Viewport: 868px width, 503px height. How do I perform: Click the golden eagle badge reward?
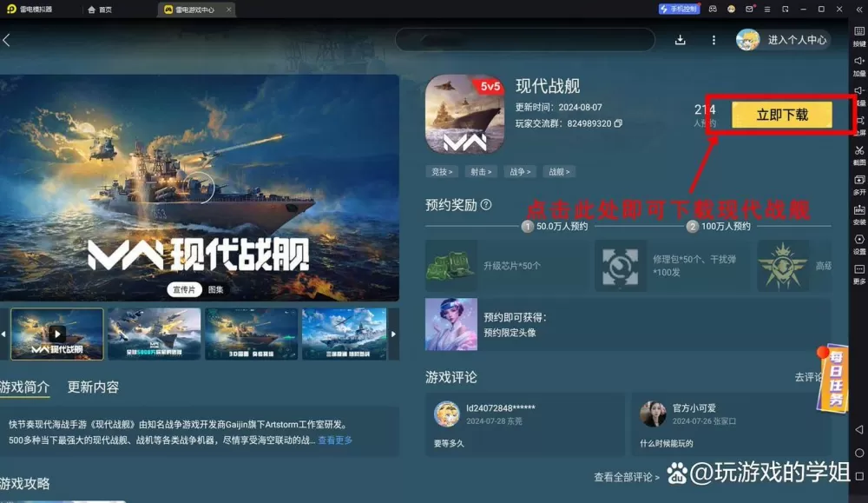click(782, 266)
